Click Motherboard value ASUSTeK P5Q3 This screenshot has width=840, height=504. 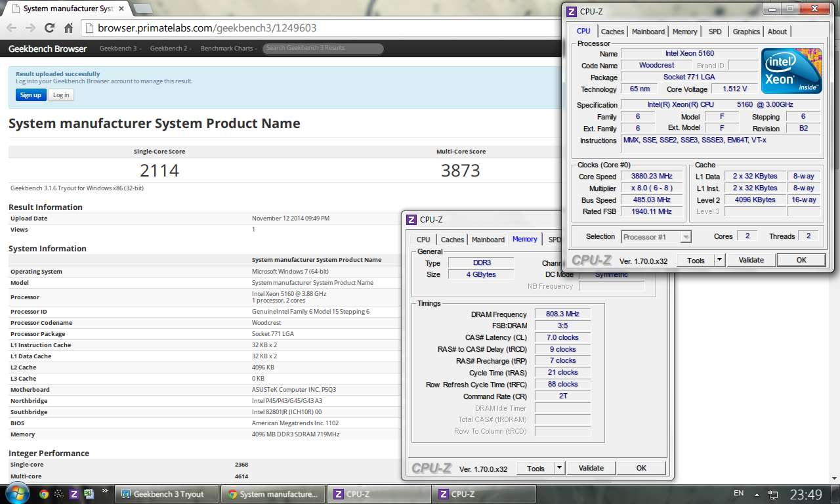coord(294,390)
